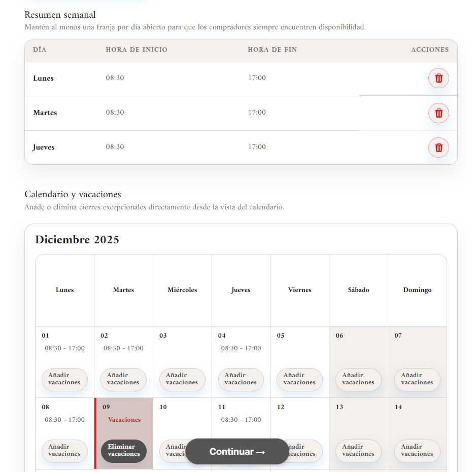Screen dimensions: 476x472
Task: Click the Diciembre 2025 heading
Action: click(77, 240)
